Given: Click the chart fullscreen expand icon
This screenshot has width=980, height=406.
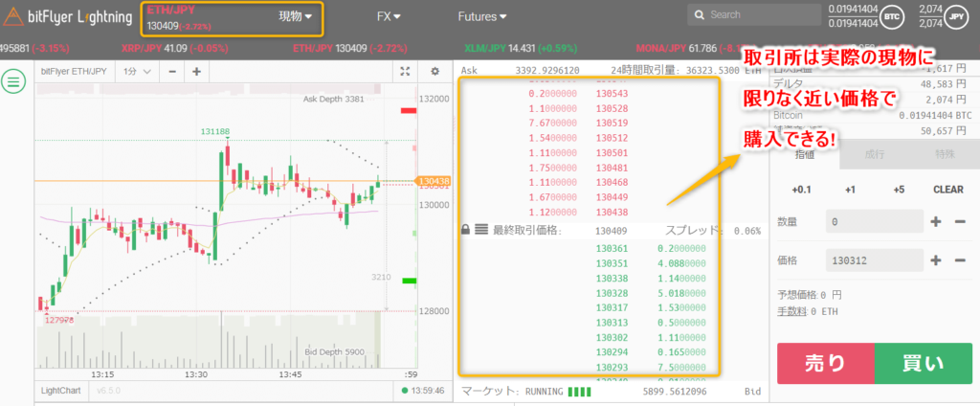Looking at the screenshot, I should [405, 71].
